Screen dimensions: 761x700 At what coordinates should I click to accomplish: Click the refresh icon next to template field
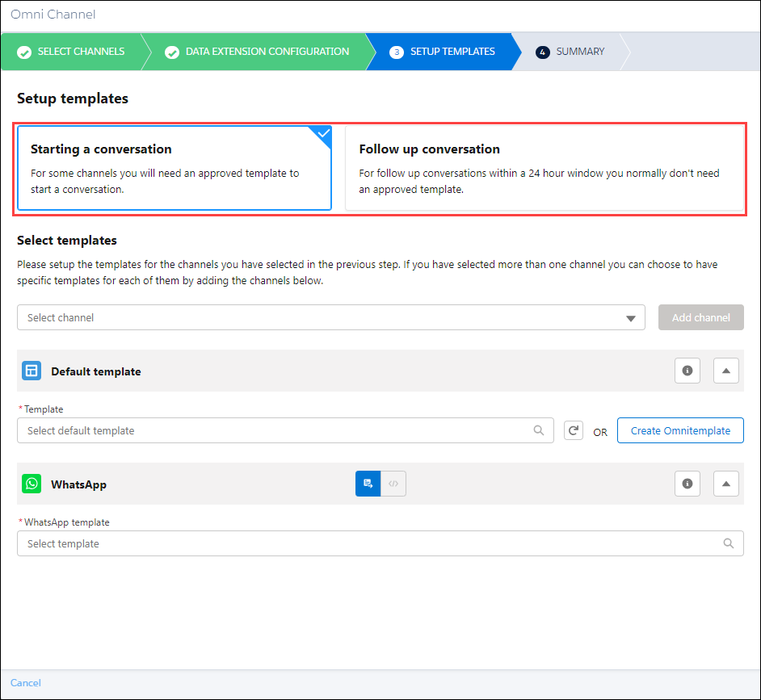click(x=574, y=430)
